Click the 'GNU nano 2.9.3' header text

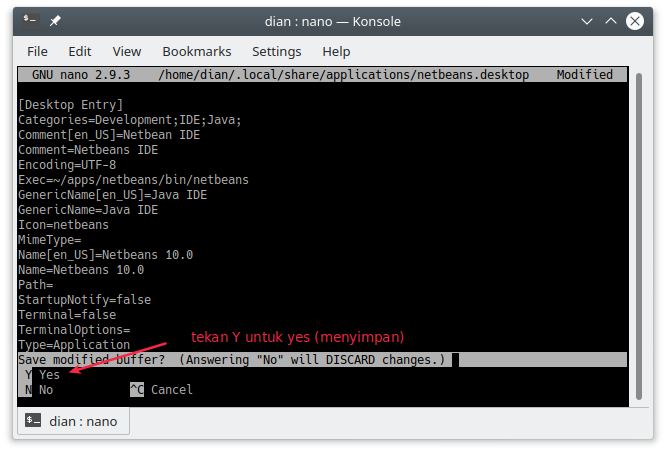(81, 75)
